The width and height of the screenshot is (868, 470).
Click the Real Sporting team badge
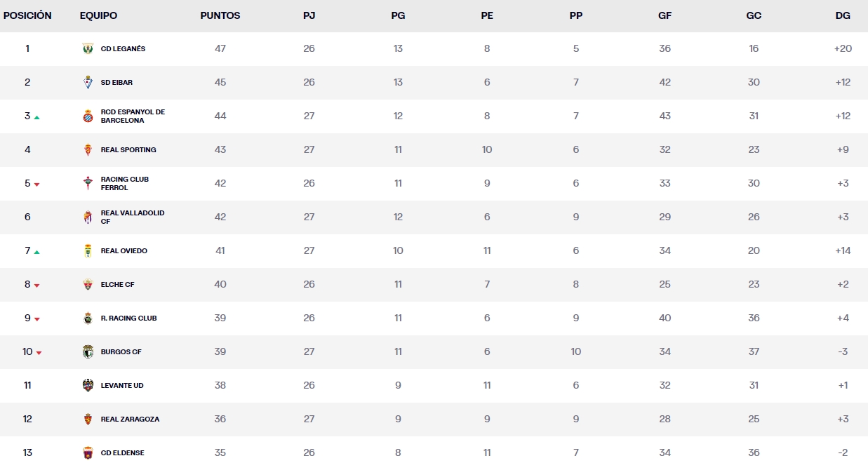click(88, 149)
